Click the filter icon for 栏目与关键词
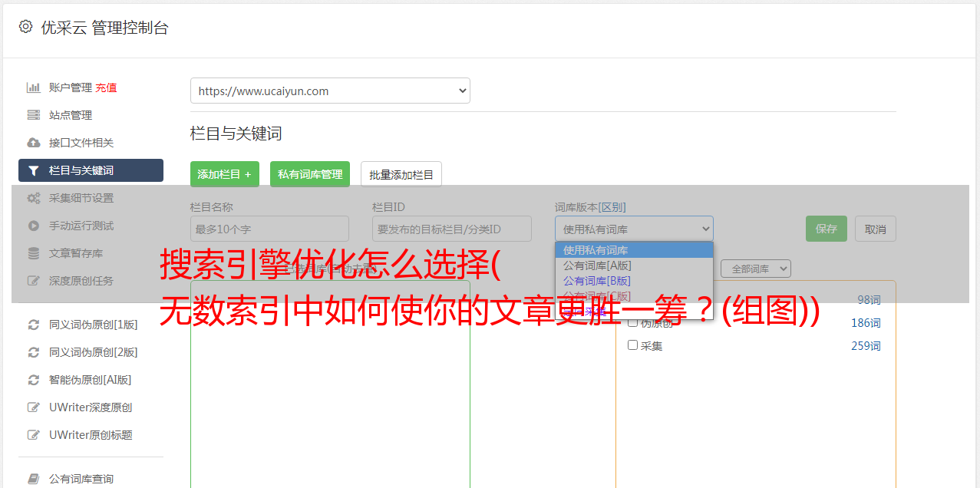 [33, 170]
